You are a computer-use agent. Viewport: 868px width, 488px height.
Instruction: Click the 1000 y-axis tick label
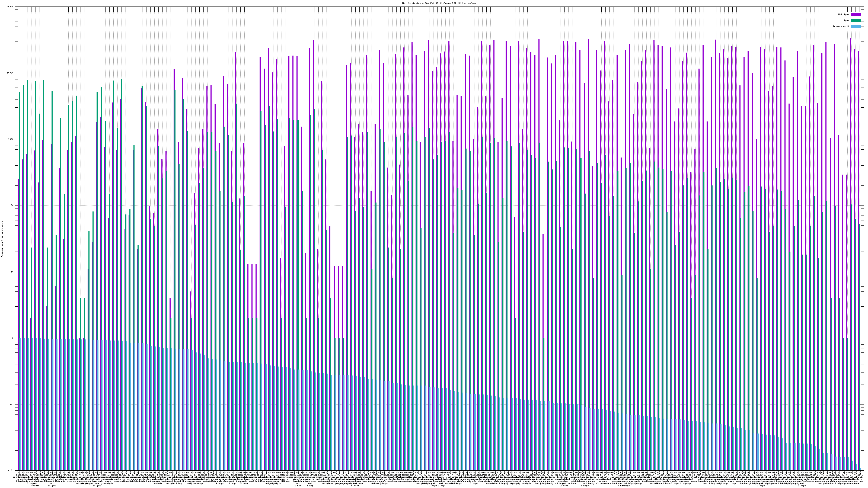11,139
